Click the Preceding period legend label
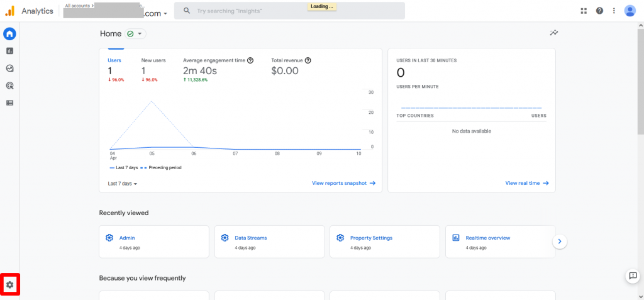Viewport: 644px width, 300px height. click(165, 168)
